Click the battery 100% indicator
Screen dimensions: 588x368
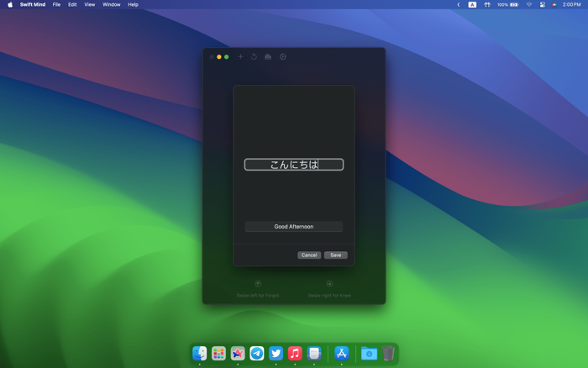pos(507,4)
